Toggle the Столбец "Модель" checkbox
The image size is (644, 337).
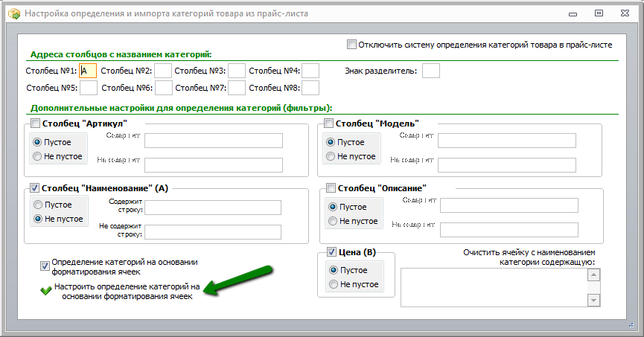tap(328, 123)
